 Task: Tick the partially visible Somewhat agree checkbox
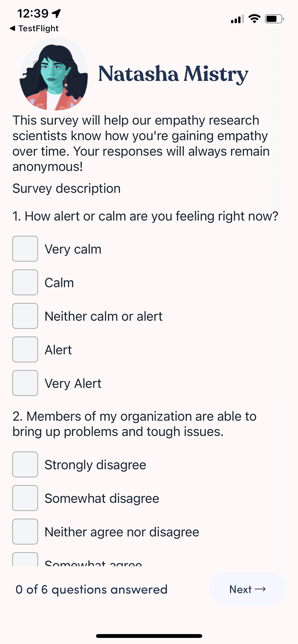point(25,559)
